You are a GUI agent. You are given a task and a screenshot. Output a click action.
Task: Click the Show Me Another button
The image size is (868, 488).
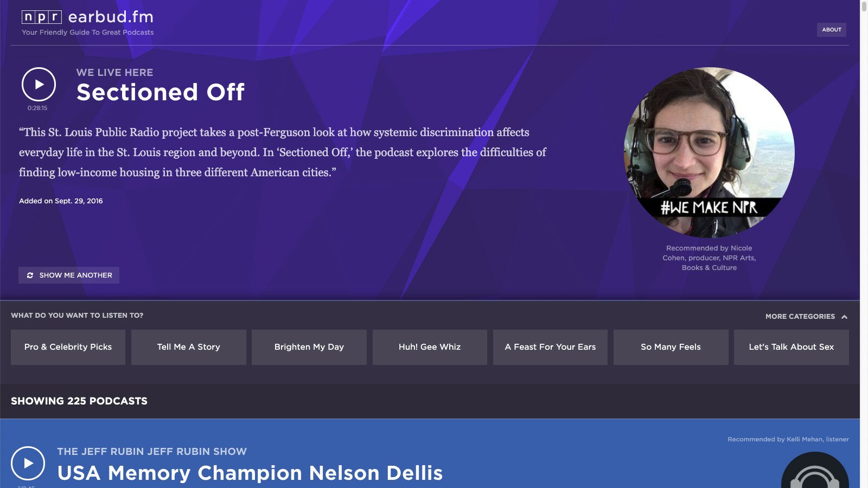69,275
